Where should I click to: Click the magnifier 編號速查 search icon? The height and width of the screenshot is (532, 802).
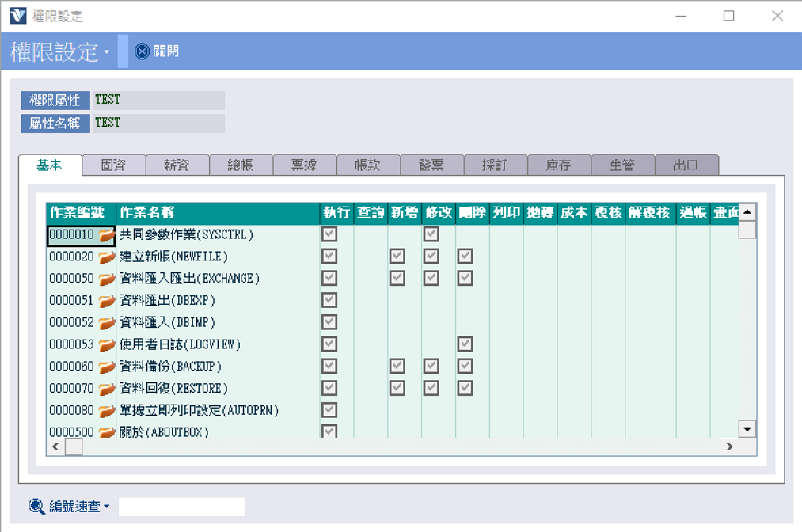[x=36, y=507]
